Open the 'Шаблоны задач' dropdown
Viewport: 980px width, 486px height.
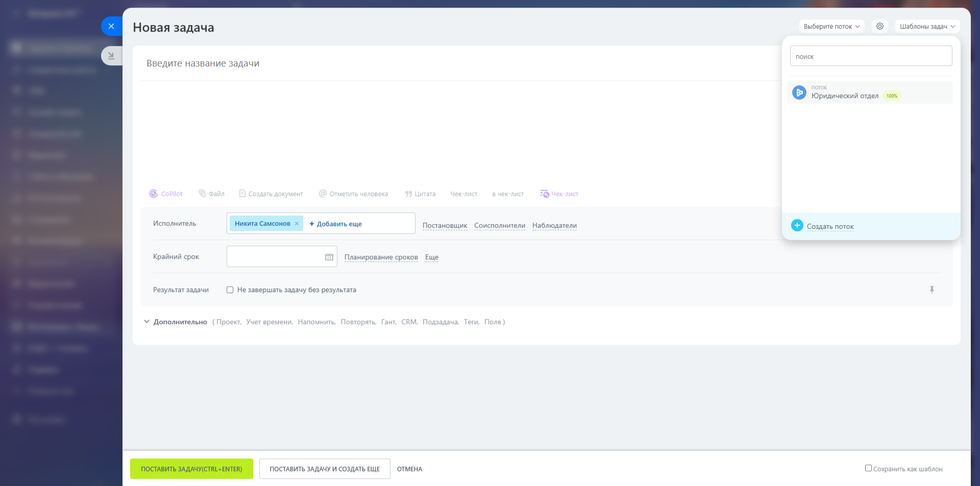(x=927, y=27)
